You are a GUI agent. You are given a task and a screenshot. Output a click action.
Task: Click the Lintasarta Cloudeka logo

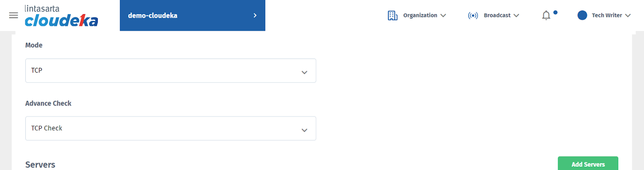(61, 16)
